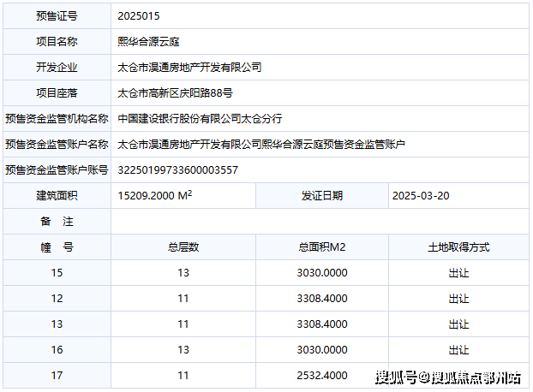Select account number 32250199733600003557

click(177, 169)
